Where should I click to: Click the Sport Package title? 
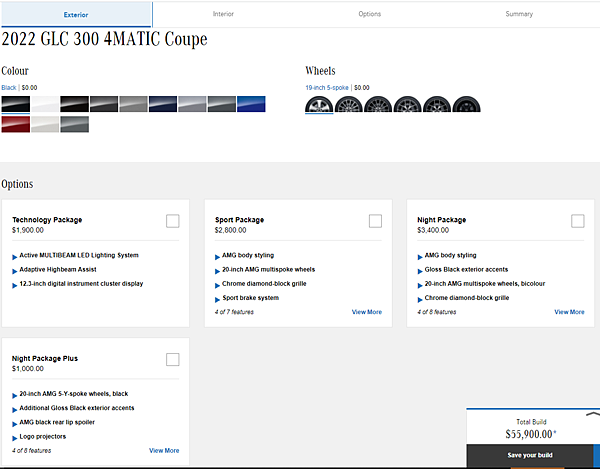[x=240, y=220]
